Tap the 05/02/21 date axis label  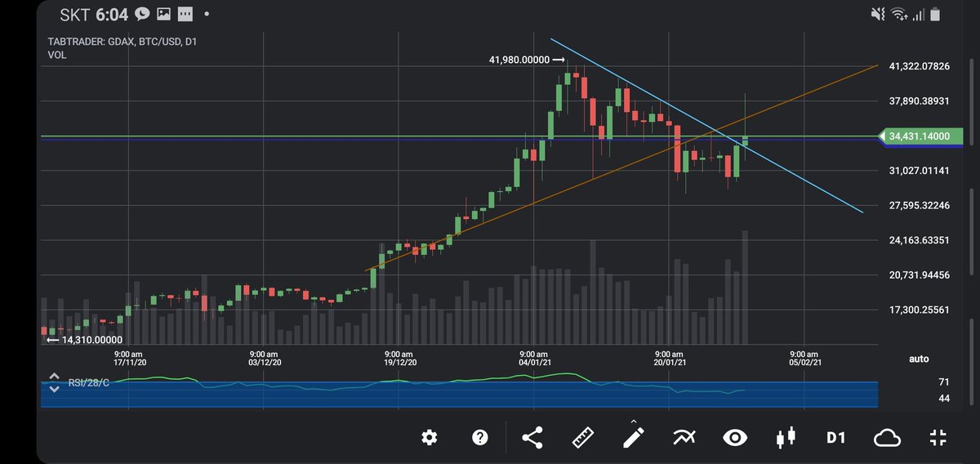(x=804, y=362)
